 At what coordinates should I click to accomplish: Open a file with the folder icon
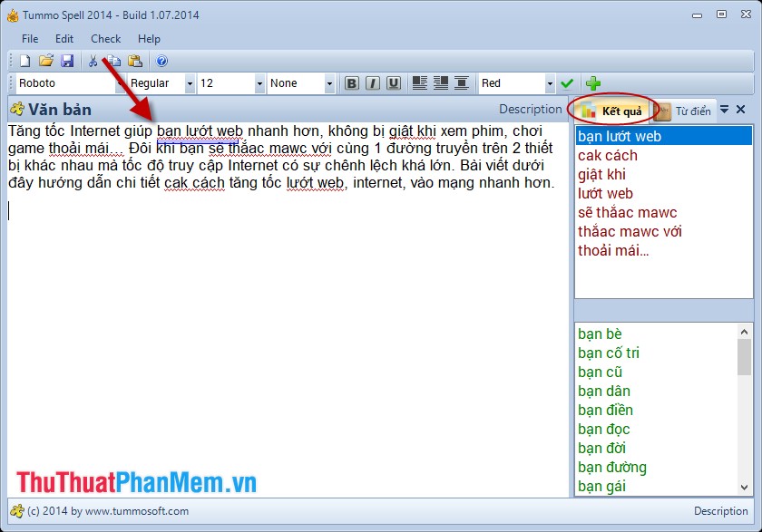[x=45, y=61]
